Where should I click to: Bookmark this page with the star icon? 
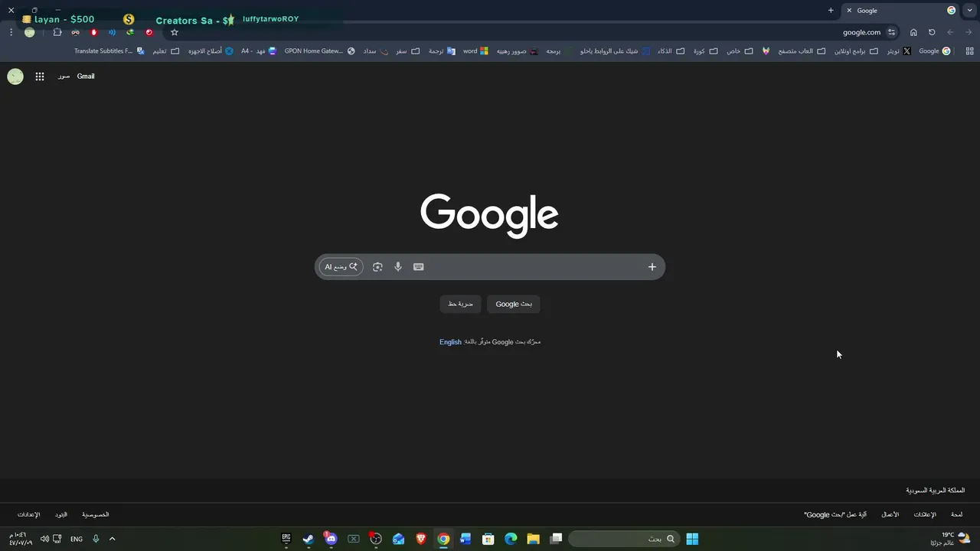(x=175, y=32)
